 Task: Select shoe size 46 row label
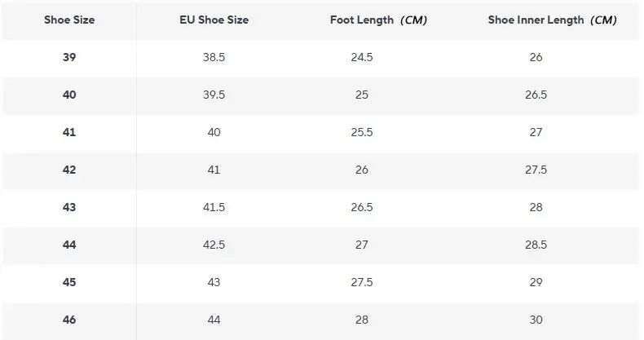[69, 320]
